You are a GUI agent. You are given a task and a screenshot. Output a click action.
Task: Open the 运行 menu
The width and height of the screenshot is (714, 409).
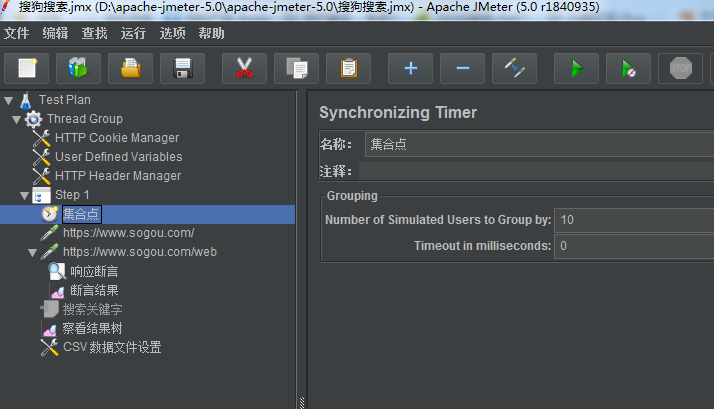point(133,33)
